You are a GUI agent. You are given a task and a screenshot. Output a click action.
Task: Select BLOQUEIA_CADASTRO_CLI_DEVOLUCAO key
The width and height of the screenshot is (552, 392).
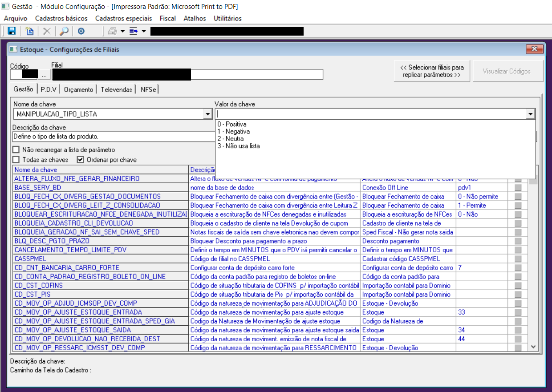(x=101, y=223)
